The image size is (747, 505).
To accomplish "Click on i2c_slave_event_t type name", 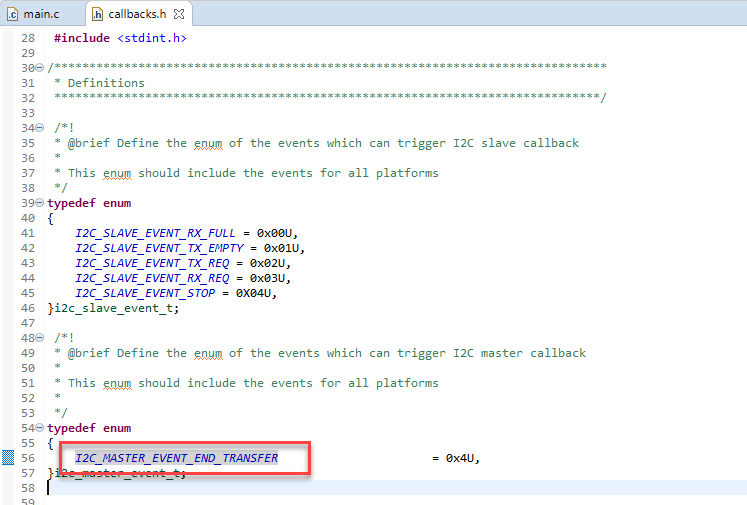I will 113,308.
